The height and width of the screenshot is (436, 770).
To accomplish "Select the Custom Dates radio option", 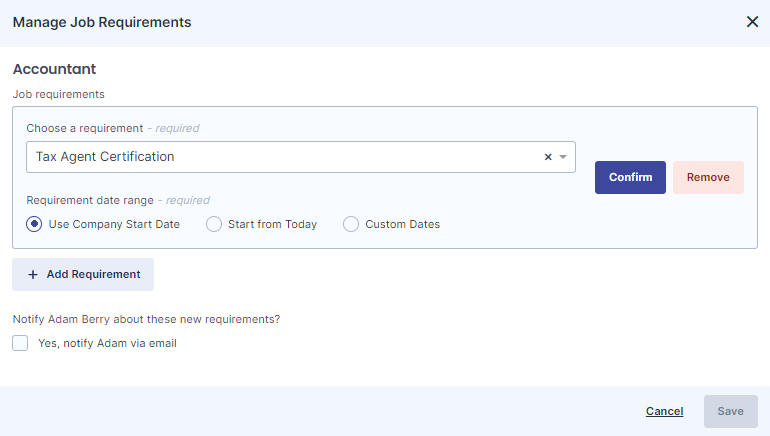I will point(351,224).
